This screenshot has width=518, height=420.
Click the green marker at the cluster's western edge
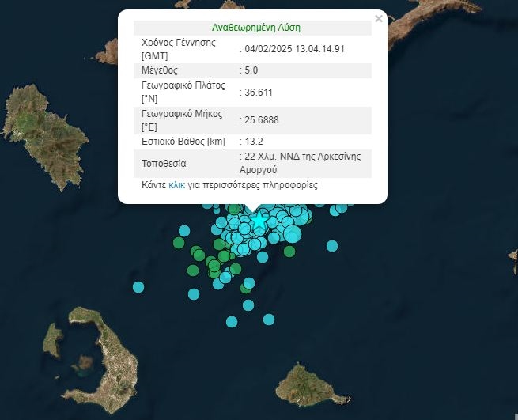tap(179, 243)
